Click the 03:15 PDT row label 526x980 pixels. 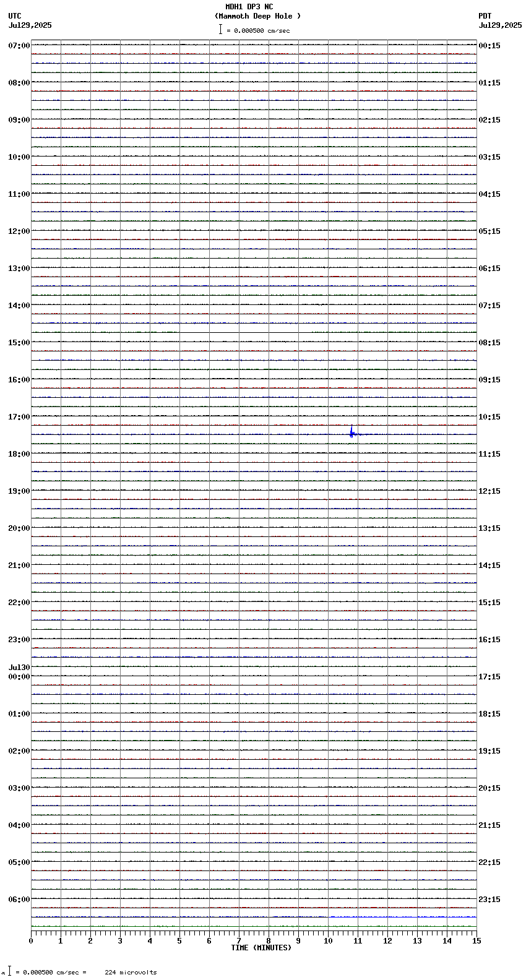(489, 157)
